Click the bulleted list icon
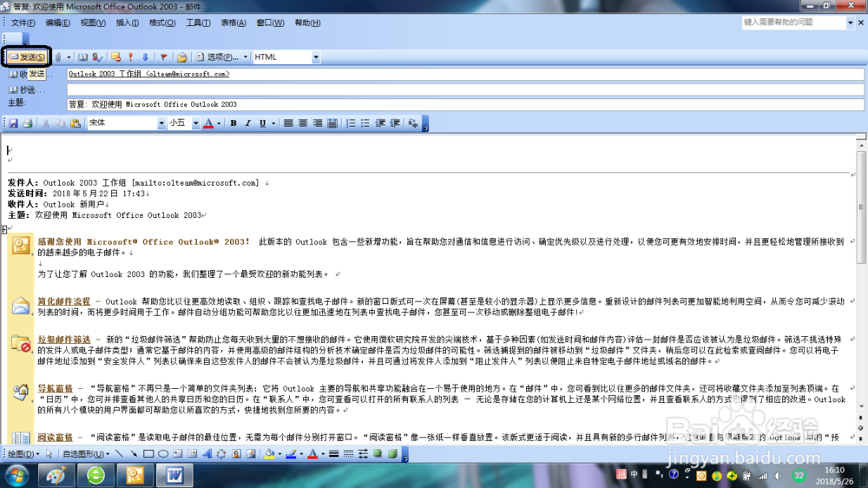The image size is (868, 488). pos(365,123)
